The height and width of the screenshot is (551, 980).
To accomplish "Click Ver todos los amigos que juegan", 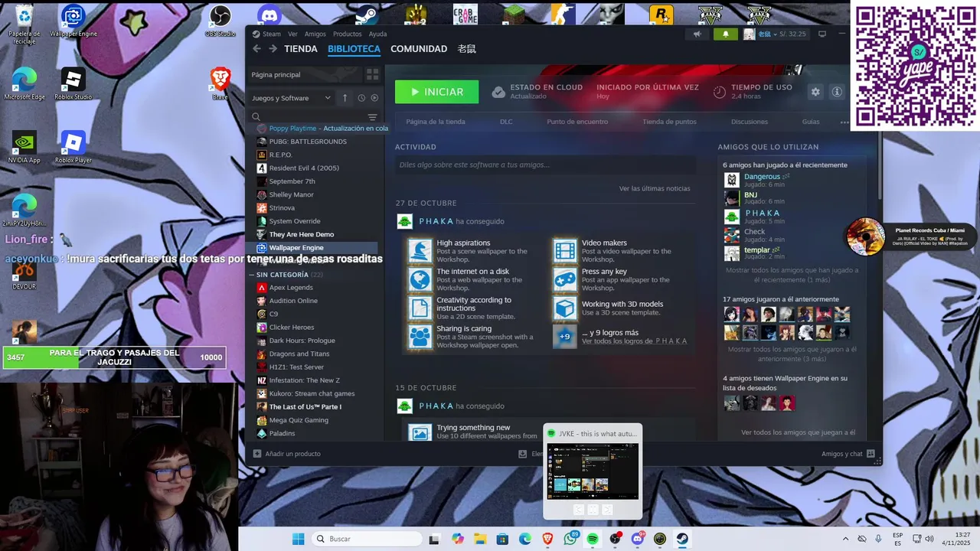I will pyautogui.click(x=798, y=432).
